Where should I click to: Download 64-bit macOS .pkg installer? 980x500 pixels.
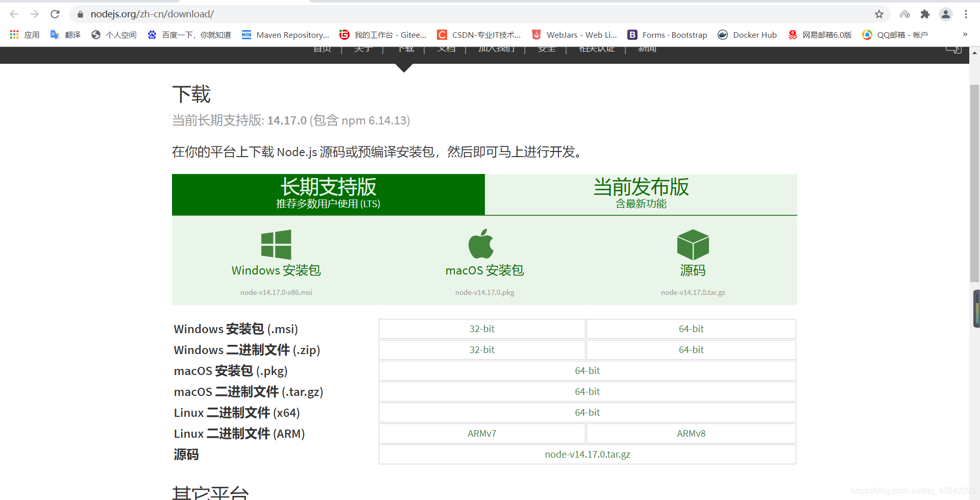click(x=587, y=371)
